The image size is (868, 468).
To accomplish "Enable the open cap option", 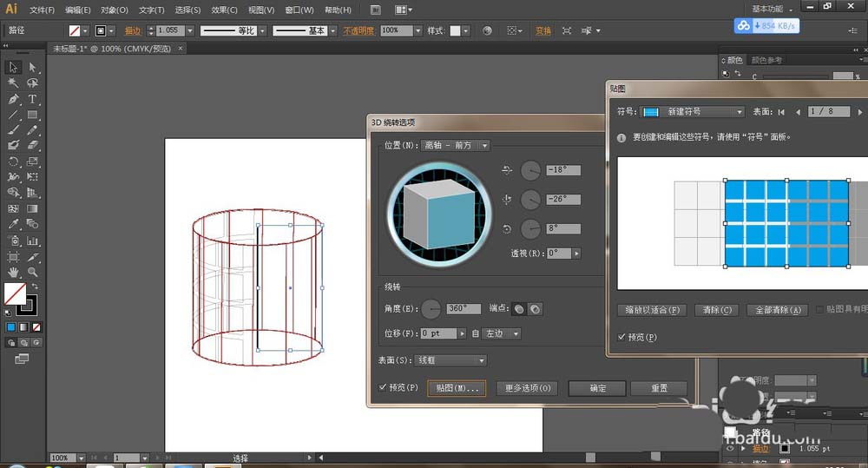I will pyautogui.click(x=536, y=309).
